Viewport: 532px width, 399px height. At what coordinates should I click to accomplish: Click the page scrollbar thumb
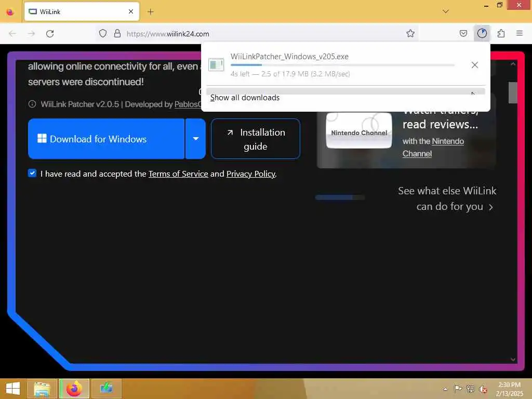tap(513, 92)
